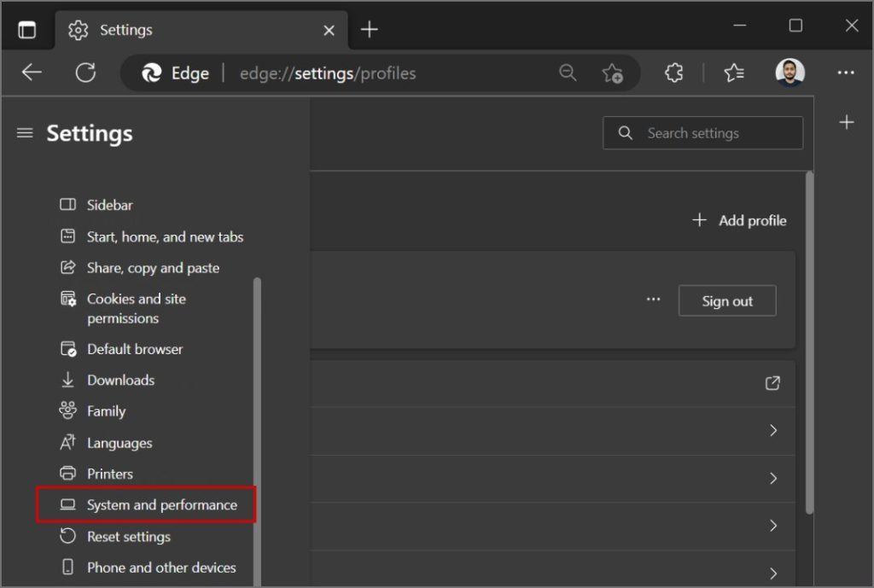Open the profile avatar picture
This screenshot has width=874, height=588.
790,73
